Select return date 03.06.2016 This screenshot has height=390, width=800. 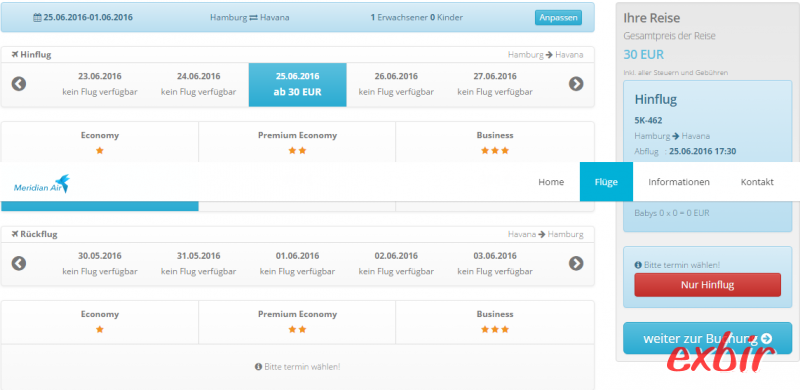[x=495, y=263]
